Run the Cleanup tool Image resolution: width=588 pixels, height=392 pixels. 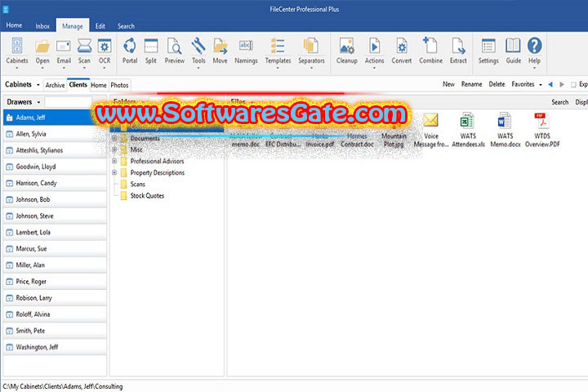pyautogui.click(x=347, y=46)
